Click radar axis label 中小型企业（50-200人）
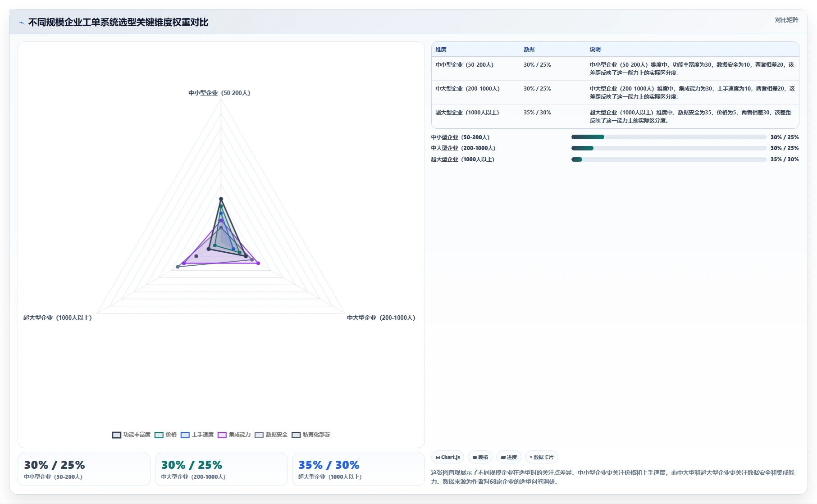This screenshot has width=817, height=504. (x=219, y=93)
